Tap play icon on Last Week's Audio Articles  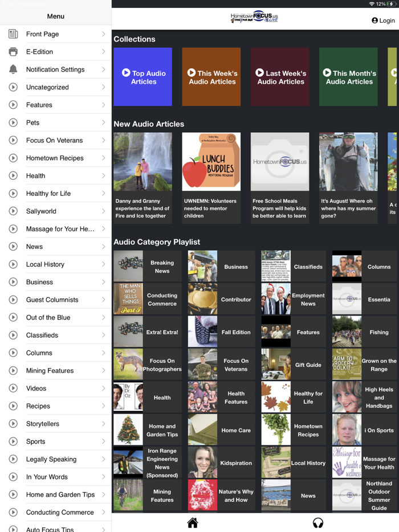(259, 72)
